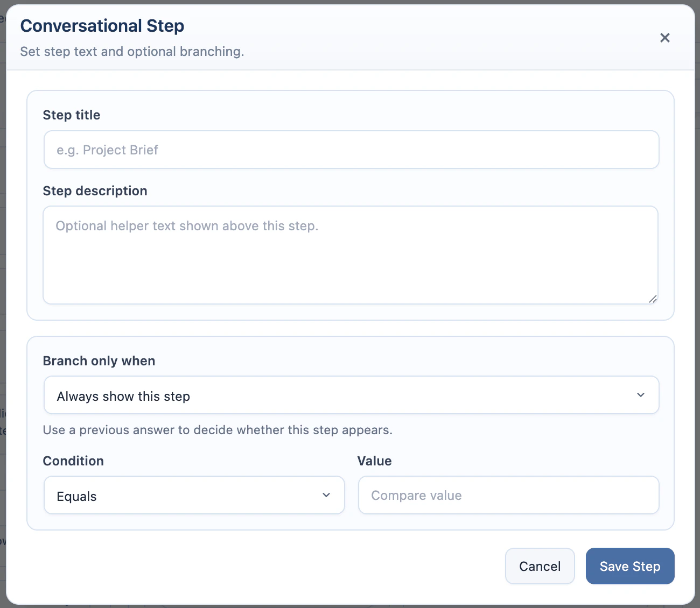Open the Branch only when dropdown
This screenshot has width=700, height=608.
(x=352, y=395)
